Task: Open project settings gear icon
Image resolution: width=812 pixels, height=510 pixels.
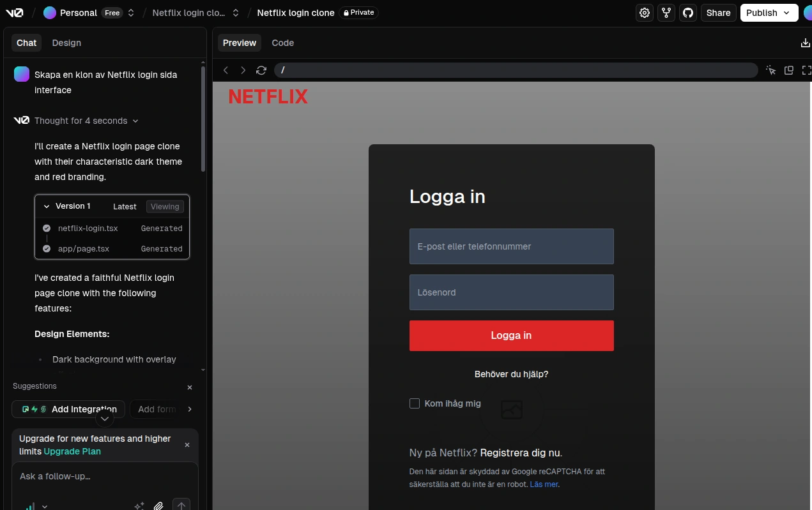Action: pyautogui.click(x=645, y=13)
